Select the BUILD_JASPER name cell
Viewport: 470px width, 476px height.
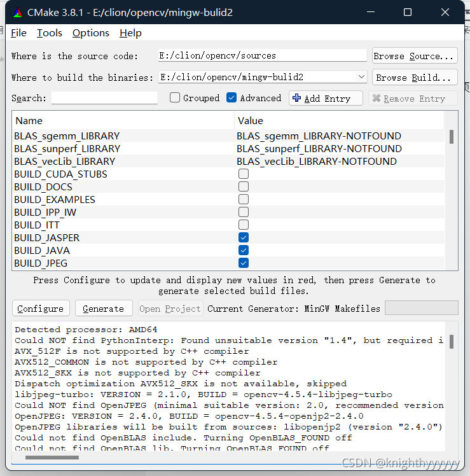pos(123,238)
